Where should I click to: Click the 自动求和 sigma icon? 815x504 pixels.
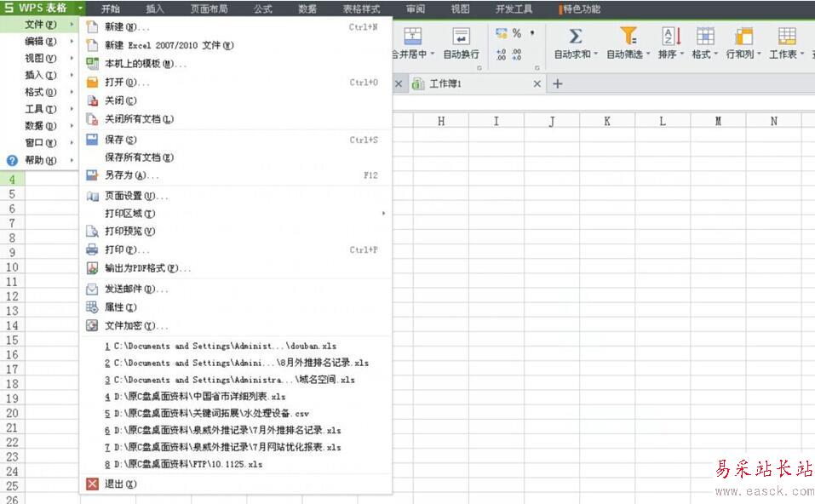[576, 36]
